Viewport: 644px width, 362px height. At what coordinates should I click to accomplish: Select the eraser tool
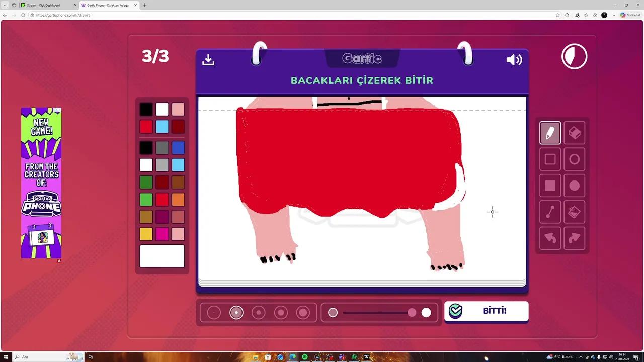pos(574,133)
